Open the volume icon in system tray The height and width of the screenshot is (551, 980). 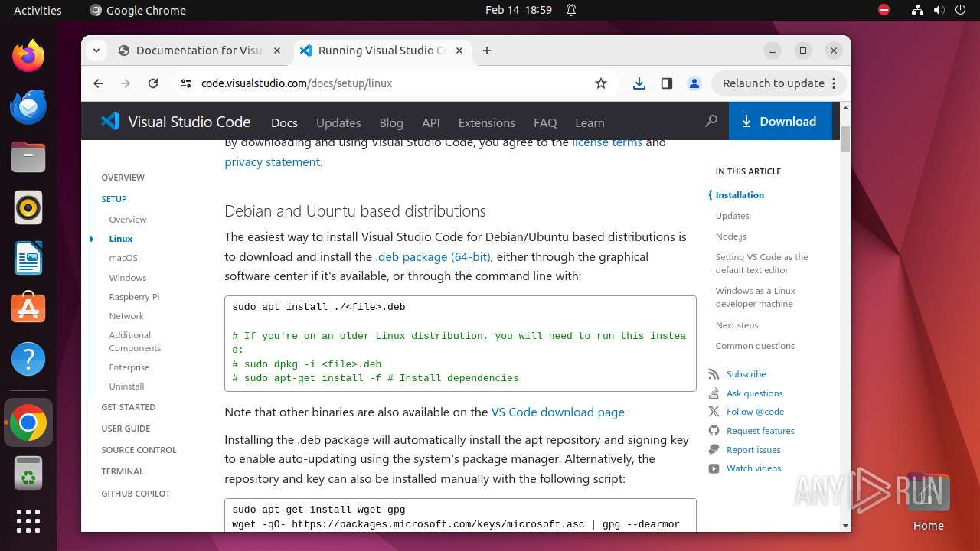tap(939, 10)
